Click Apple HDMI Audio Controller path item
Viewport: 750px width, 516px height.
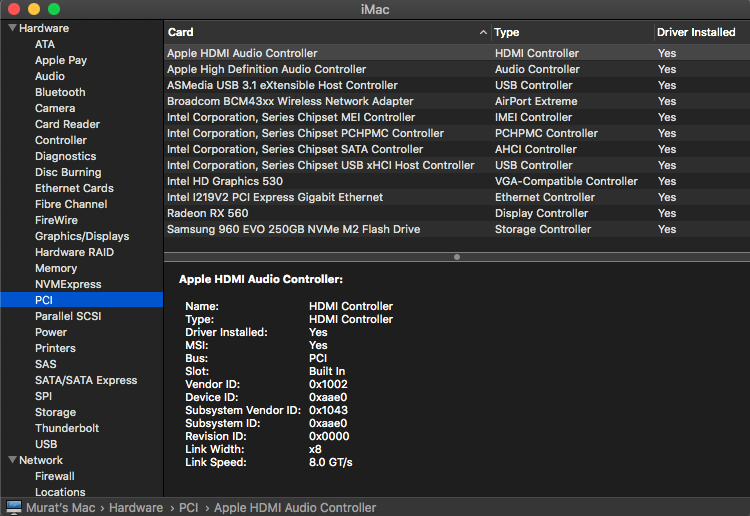[x=295, y=507]
